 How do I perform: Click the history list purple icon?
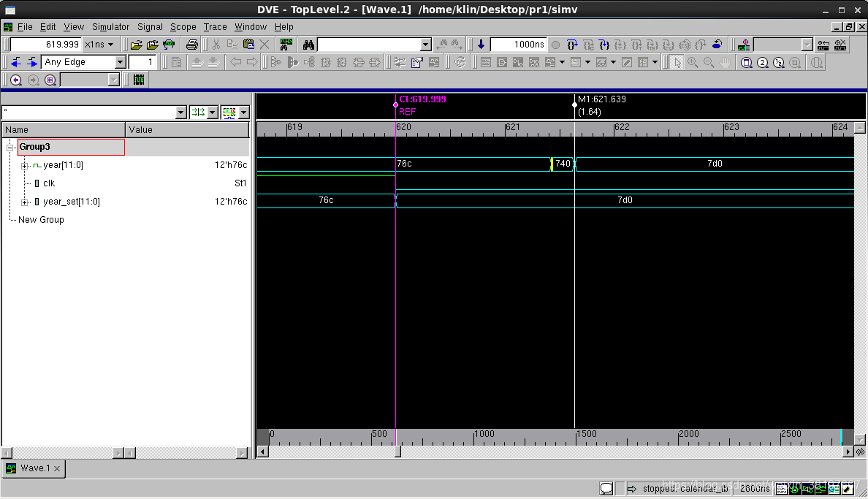point(50,80)
